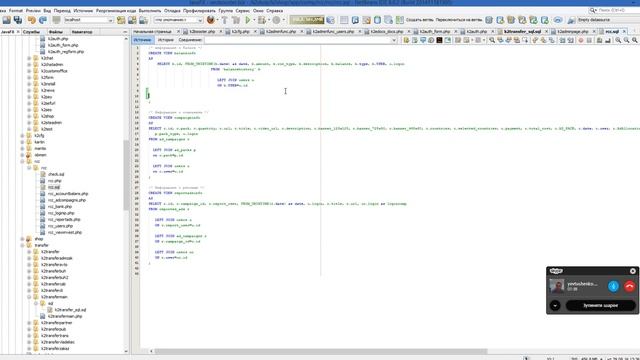Open the Вид menu
This screenshot has height=360, width=640.
click(x=47, y=11)
